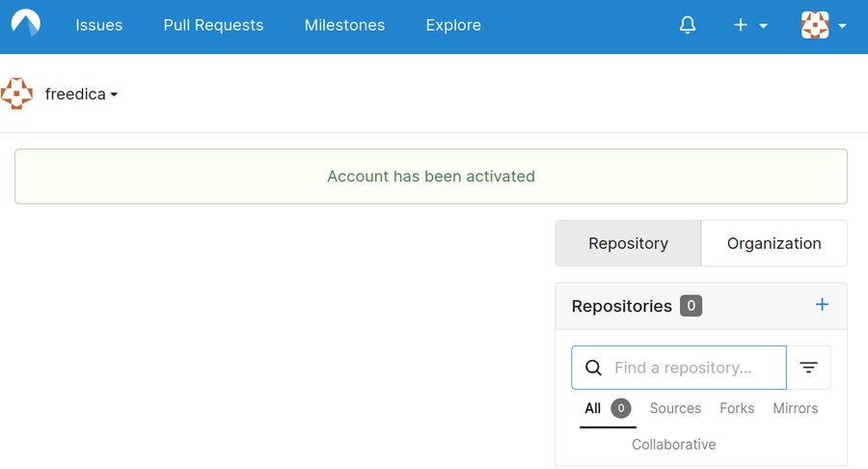Click the freedica avatar beside username
The width and height of the screenshot is (868, 469).
(16, 94)
